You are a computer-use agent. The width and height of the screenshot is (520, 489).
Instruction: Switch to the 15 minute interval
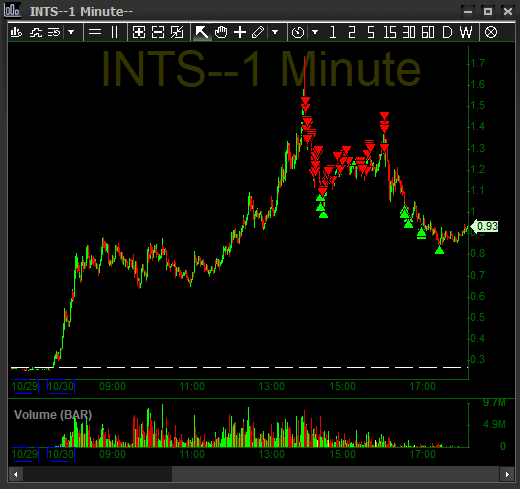390,32
